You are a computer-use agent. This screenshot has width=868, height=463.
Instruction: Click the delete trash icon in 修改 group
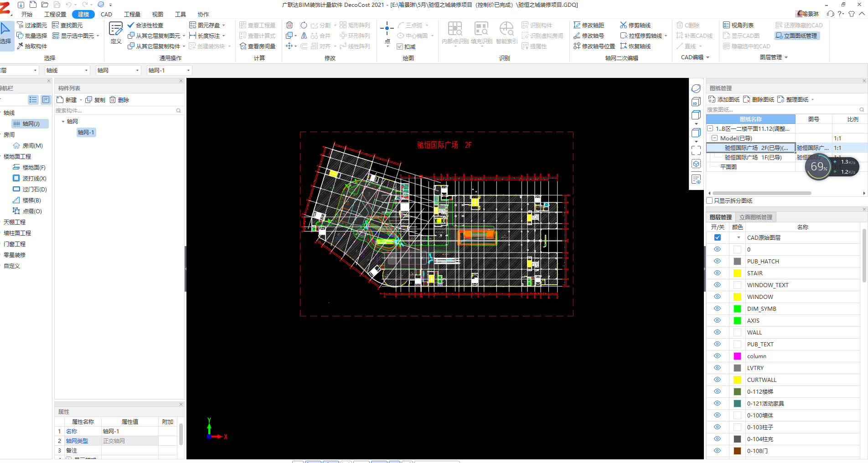289,25
